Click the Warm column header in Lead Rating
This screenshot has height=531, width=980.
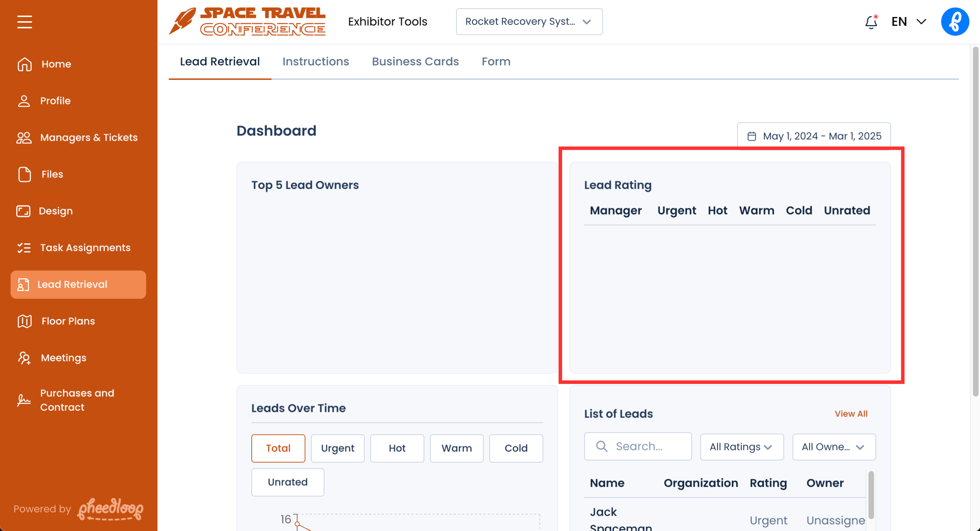(757, 211)
